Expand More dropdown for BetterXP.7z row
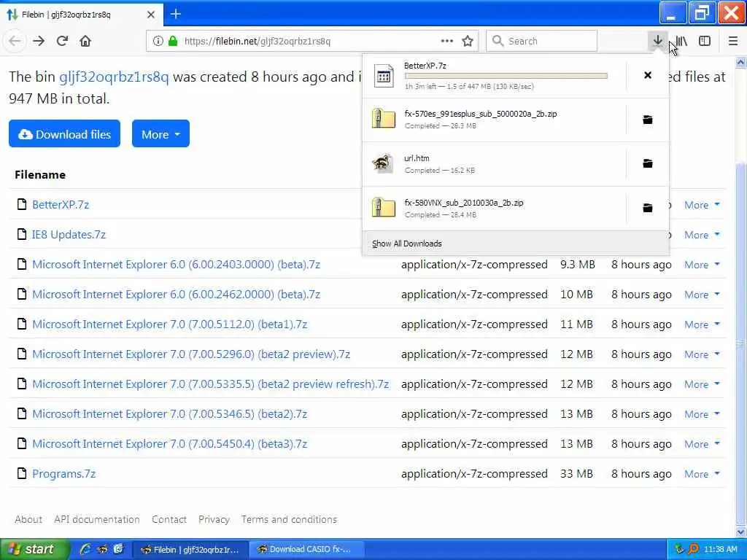The height and width of the screenshot is (560, 747). [x=702, y=205]
